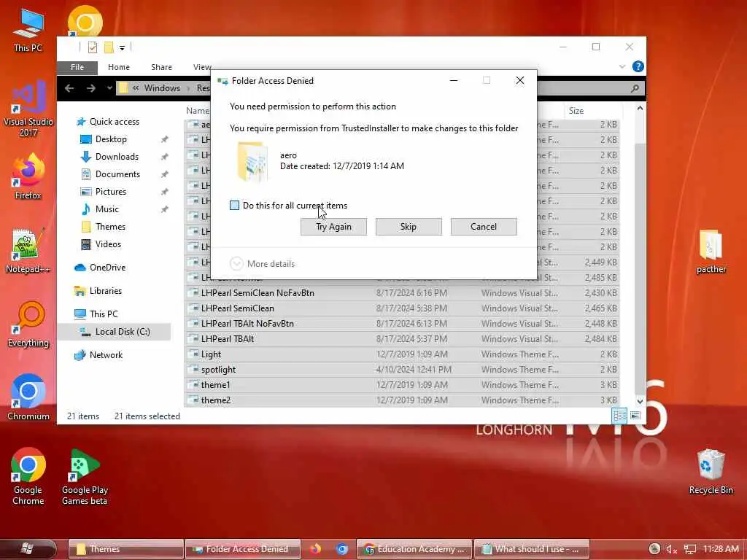
Task: Select the LHPearl SemiClean file
Action: (x=402, y=308)
